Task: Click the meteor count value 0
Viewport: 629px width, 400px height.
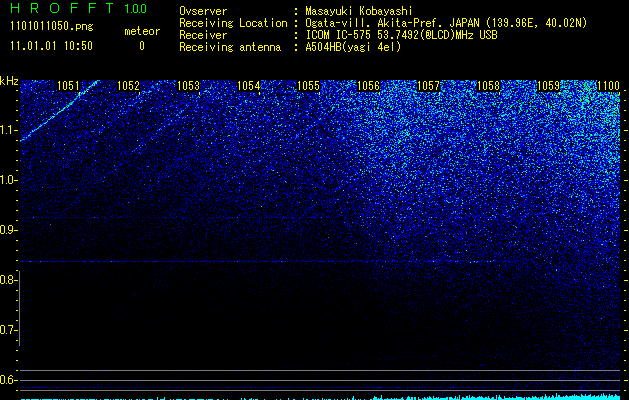Action: click(142, 46)
